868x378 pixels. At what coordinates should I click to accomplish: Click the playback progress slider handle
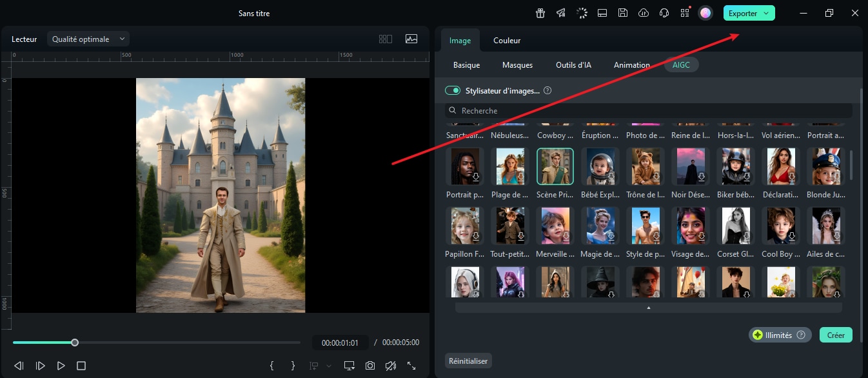75,343
